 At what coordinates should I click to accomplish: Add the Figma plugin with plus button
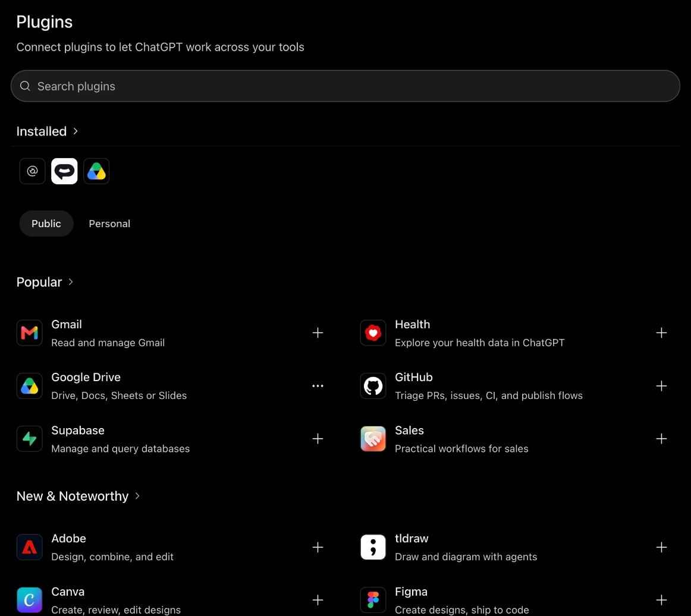(661, 600)
